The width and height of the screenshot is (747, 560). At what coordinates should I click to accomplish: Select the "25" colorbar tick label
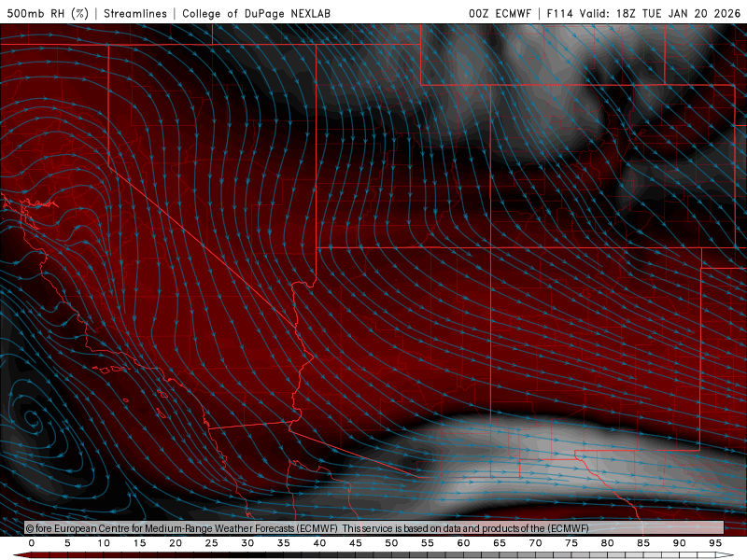click(x=212, y=543)
